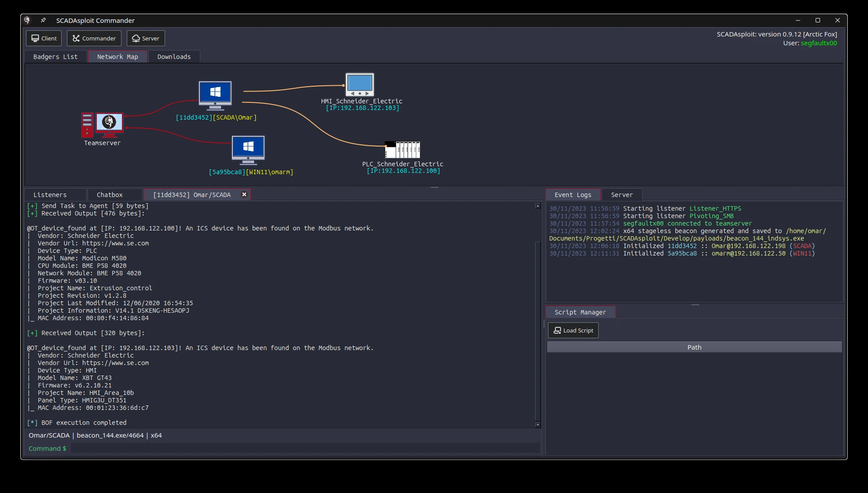Image resolution: width=868 pixels, height=493 pixels.
Task: Click the 'Model Name: Modicon M580' line
Action: 82,258
